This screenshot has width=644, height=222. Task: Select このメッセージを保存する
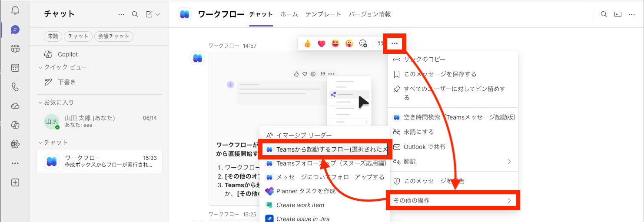click(453, 74)
